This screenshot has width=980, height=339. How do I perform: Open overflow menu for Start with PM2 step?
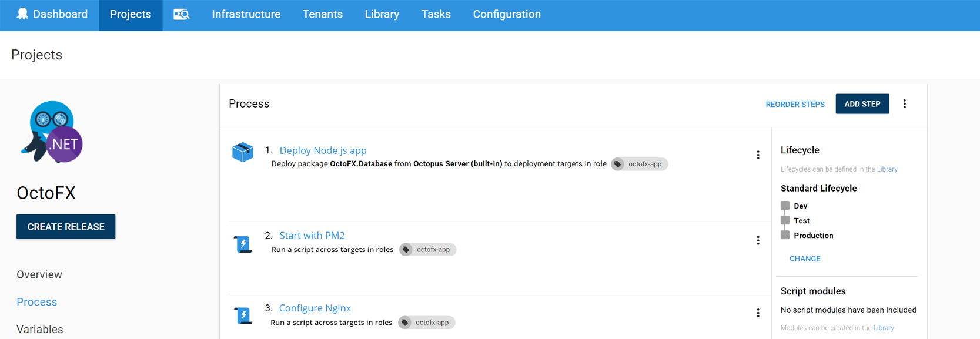[758, 240]
